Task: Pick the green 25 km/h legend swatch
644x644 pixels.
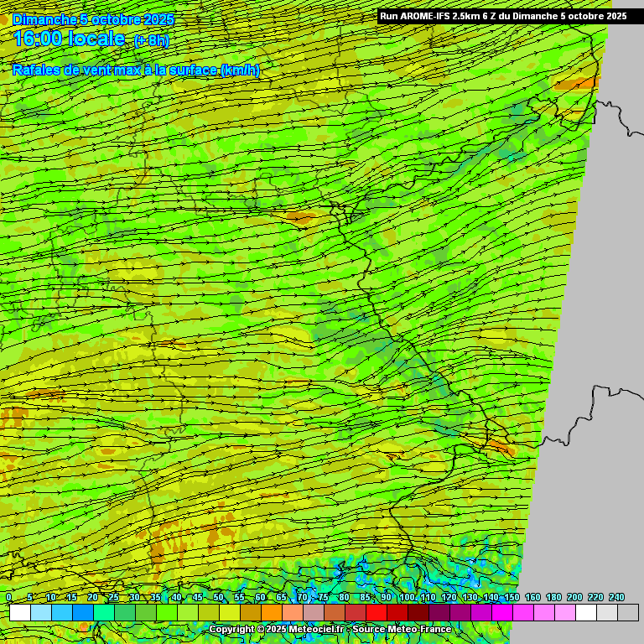Action: tap(125, 613)
